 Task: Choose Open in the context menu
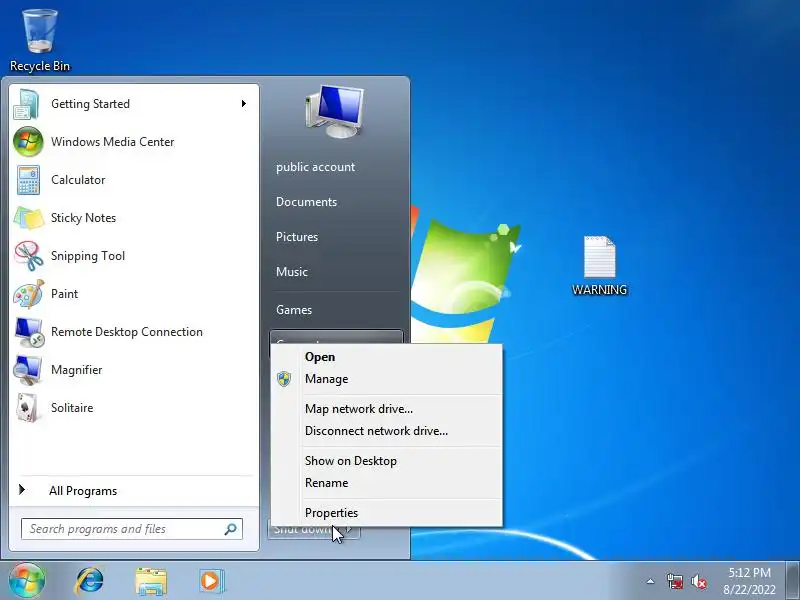387,357
